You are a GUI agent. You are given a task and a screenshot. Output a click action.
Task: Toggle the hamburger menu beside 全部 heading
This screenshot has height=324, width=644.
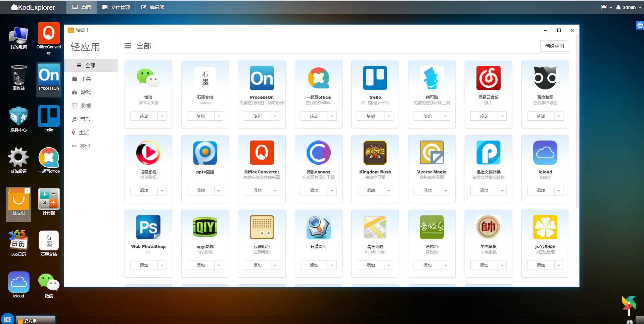pyautogui.click(x=128, y=46)
